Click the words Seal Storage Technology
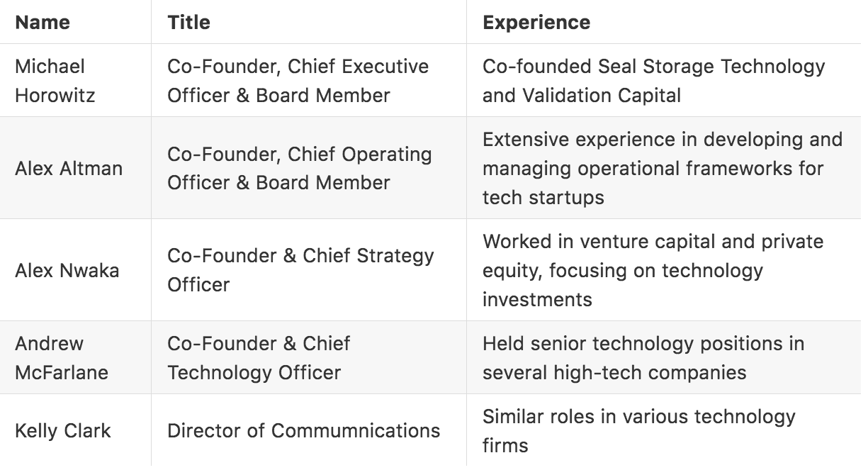 [x=711, y=67]
